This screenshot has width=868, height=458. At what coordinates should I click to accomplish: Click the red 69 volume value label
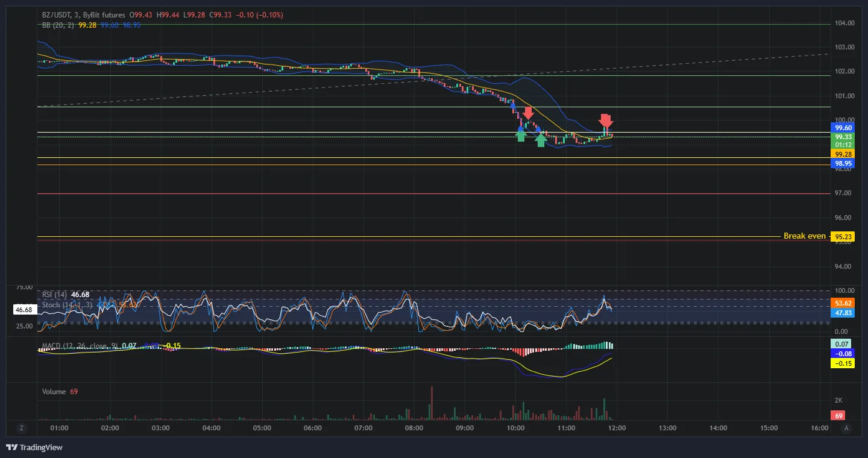pos(837,416)
